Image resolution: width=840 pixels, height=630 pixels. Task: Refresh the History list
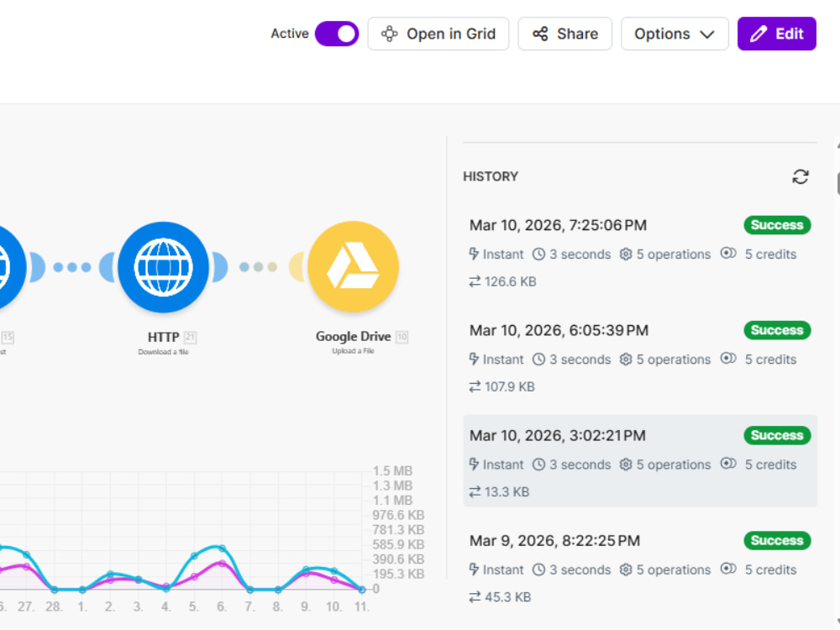(801, 176)
